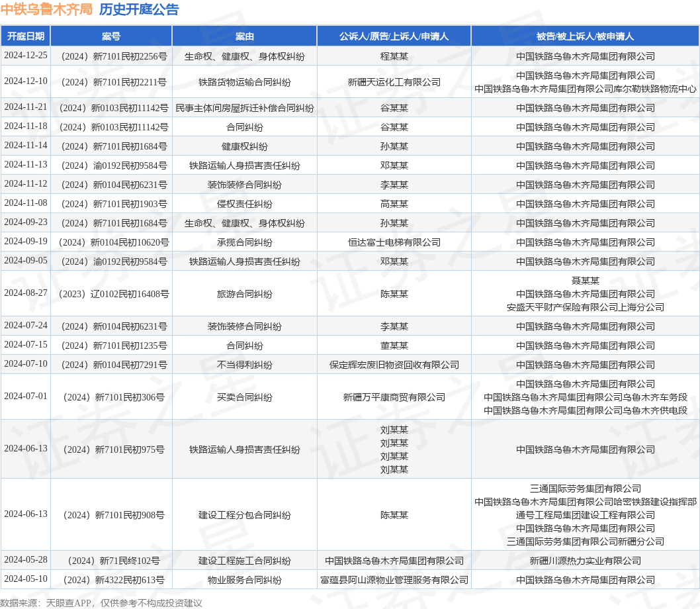Select case number (2024)新7101民初1235号

[114, 346]
